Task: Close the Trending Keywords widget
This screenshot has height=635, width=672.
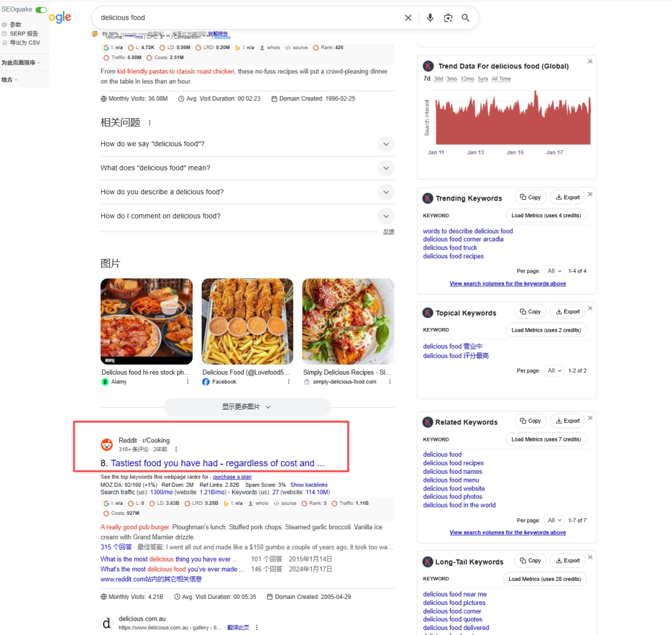Action: [590, 194]
